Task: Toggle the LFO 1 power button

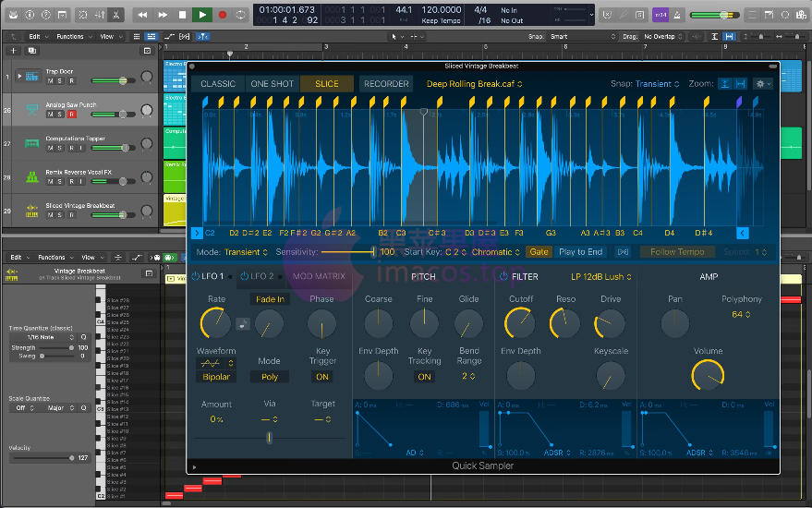Action: click(195, 276)
